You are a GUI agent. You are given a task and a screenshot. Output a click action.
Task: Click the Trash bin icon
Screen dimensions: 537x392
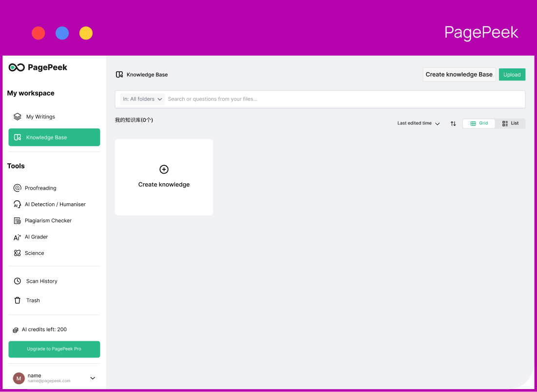[x=18, y=300]
